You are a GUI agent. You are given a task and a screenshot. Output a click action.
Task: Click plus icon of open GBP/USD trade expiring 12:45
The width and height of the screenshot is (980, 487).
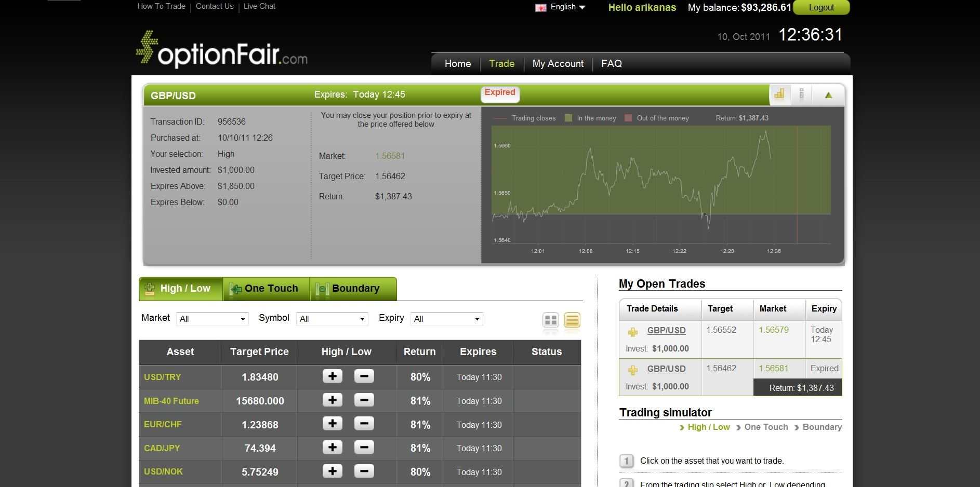click(x=633, y=332)
